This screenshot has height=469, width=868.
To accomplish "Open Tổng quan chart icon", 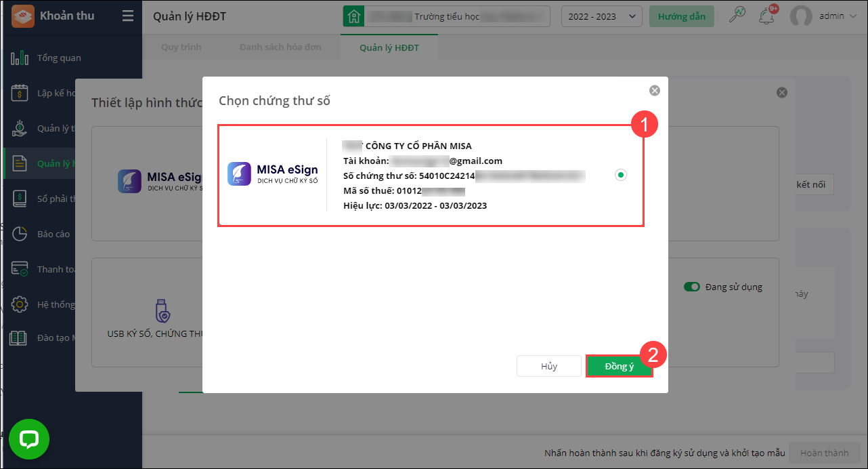I will point(20,58).
